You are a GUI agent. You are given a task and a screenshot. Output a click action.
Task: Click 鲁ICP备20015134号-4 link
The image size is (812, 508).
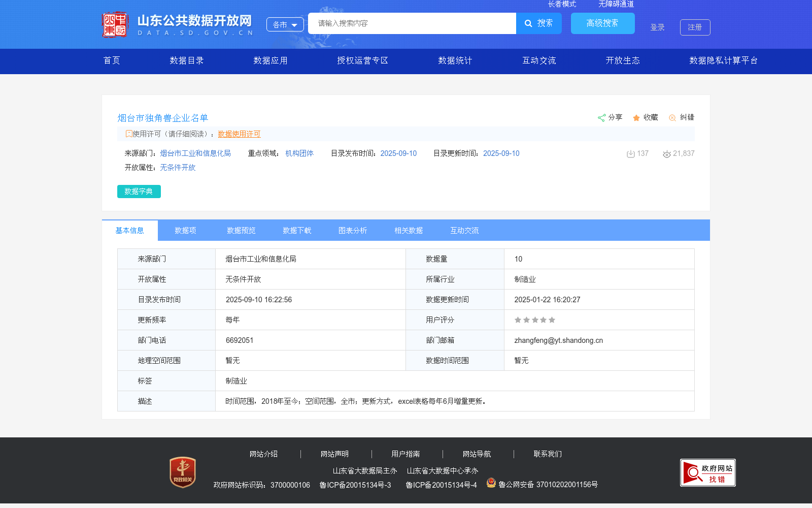442,485
